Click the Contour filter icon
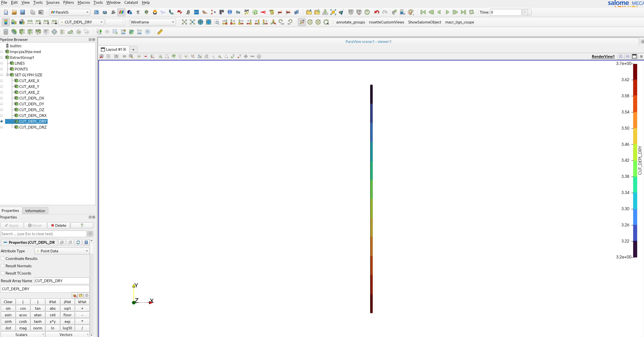644x337 pixels. tap(14, 32)
